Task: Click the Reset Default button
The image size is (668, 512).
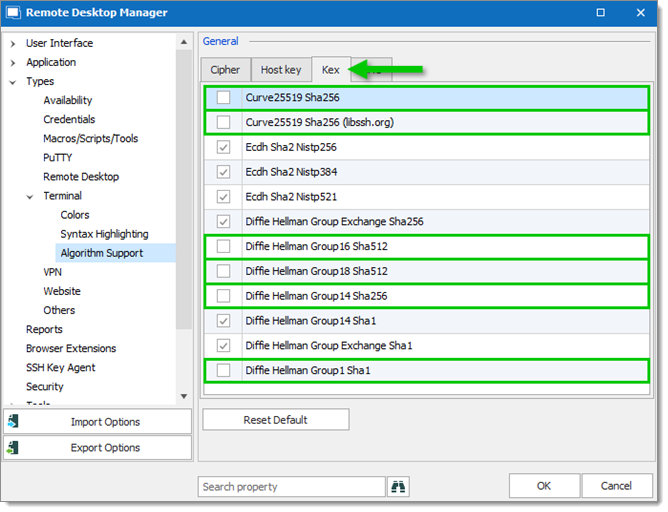Action: (276, 420)
